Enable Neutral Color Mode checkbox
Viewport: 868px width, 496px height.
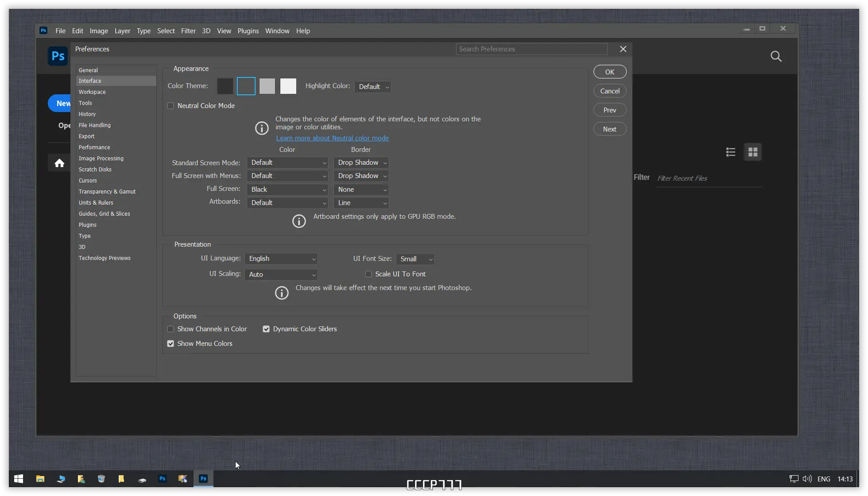coord(170,106)
